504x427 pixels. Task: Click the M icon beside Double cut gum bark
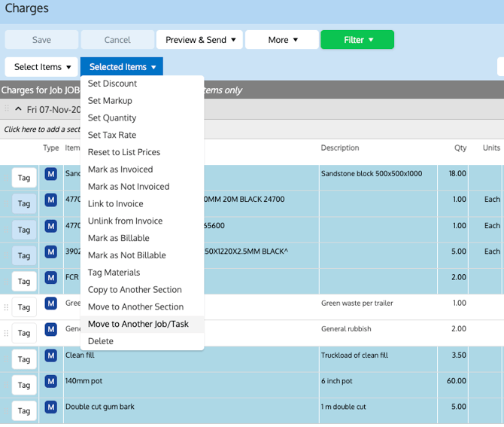pos(50,407)
